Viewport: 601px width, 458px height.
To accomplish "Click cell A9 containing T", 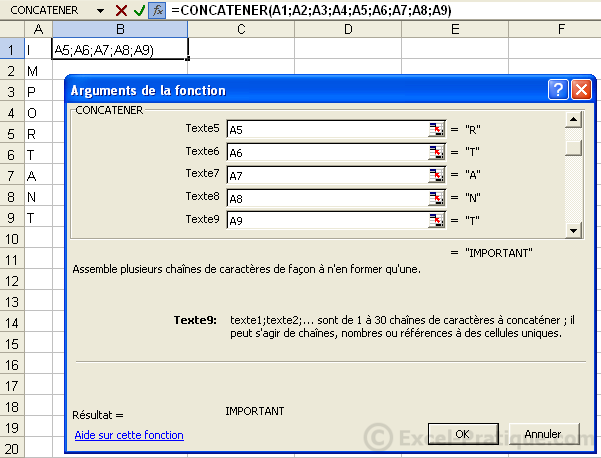I will tap(38, 218).
